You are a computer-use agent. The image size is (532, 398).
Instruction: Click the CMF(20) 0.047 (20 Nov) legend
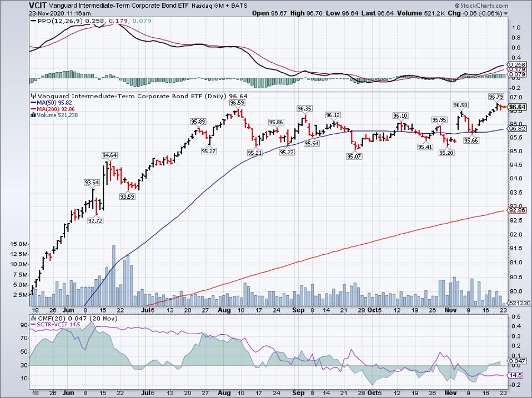click(78, 319)
